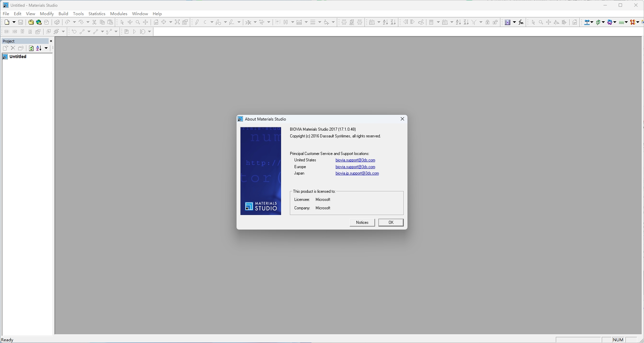Open the Statistics menu
The width and height of the screenshot is (644, 343).
(97, 14)
